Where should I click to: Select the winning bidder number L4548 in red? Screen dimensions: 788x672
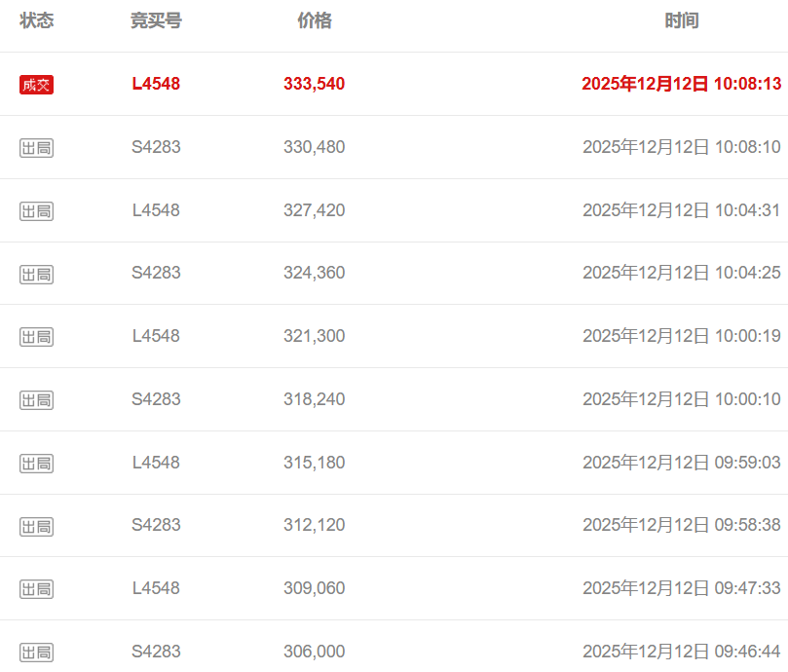pos(156,84)
